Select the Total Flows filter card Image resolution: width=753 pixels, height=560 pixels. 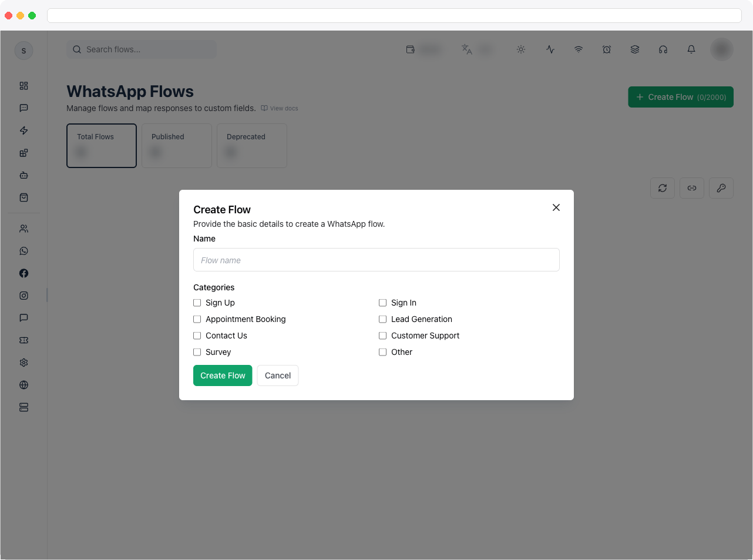click(x=102, y=146)
